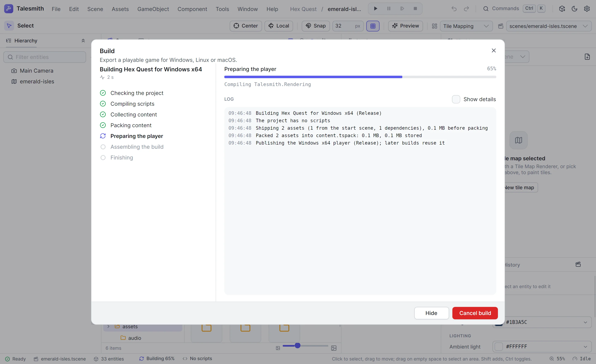
Task: Open the Ambient light #FFFFFF dropdown
Action: click(x=542, y=347)
